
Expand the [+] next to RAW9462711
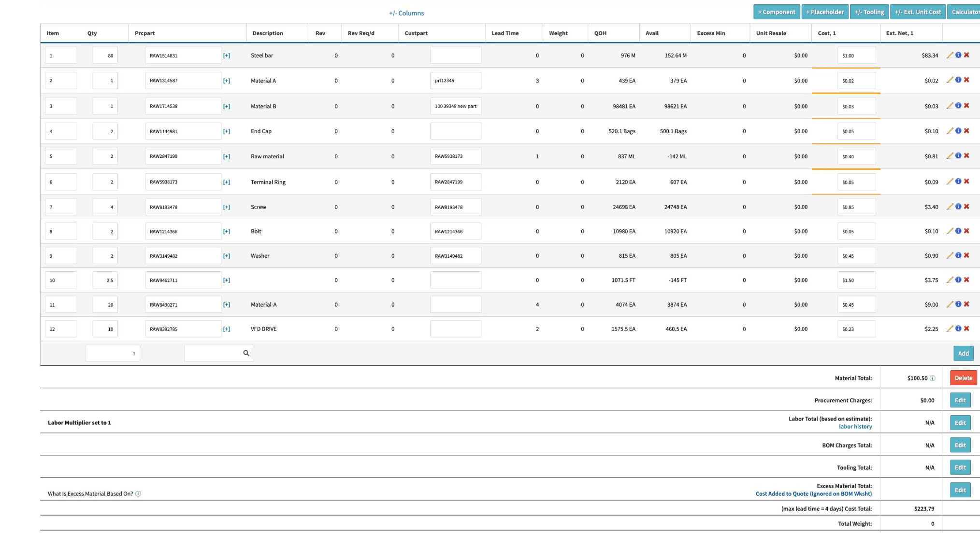[x=227, y=281]
